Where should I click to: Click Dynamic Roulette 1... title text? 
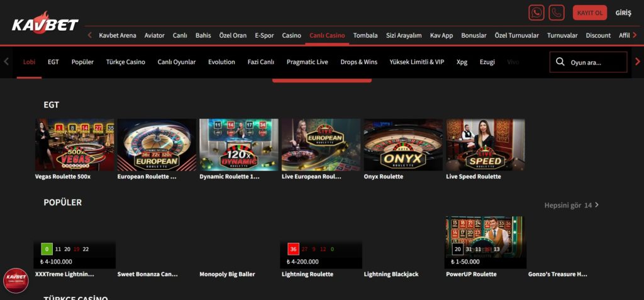[x=230, y=176]
